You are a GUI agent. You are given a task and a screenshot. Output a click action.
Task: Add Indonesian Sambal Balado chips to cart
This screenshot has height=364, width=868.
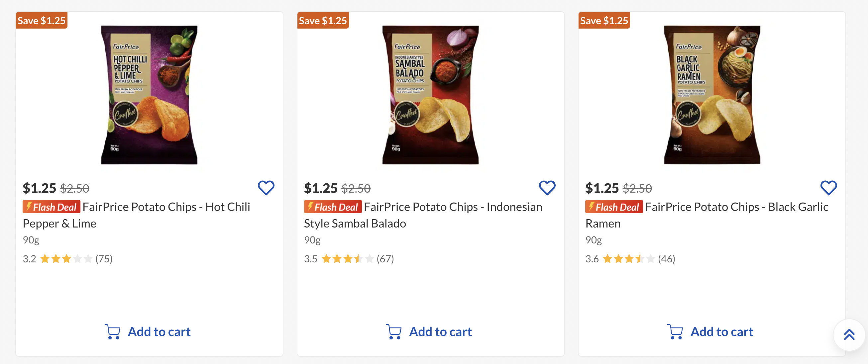point(429,332)
